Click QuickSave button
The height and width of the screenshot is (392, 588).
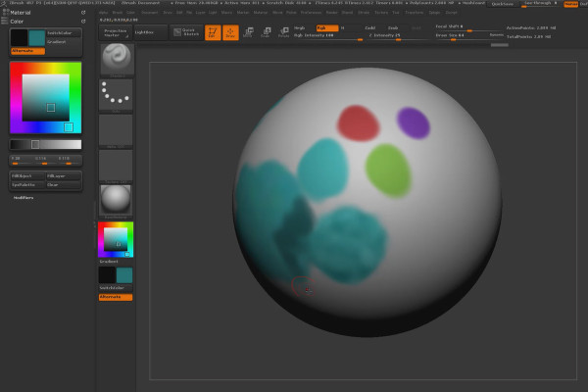(x=502, y=4)
